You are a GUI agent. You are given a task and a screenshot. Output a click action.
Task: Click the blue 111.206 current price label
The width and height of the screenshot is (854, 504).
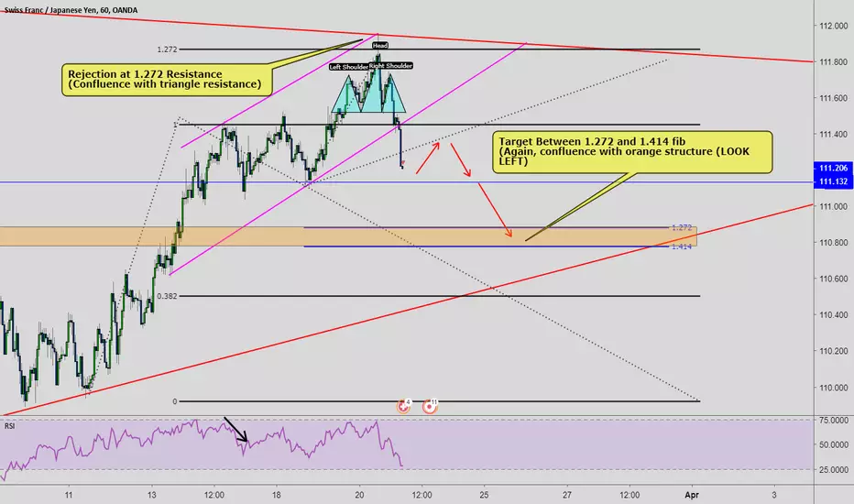pyautogui.click(x=833, y=169)
